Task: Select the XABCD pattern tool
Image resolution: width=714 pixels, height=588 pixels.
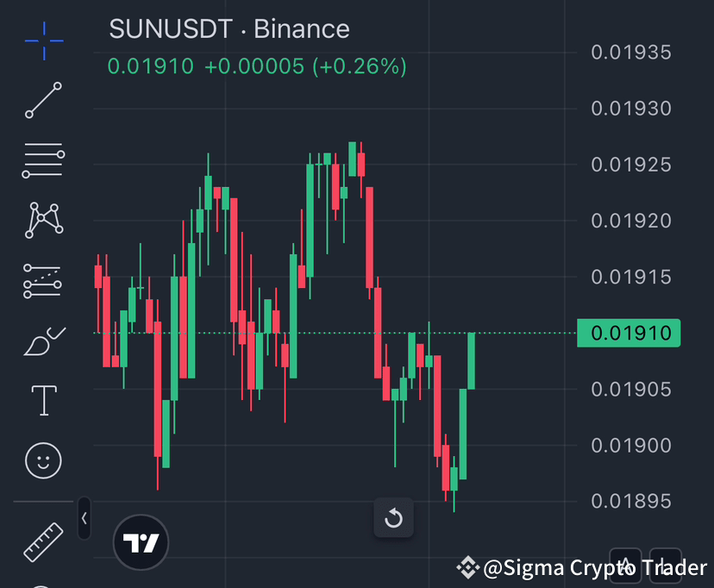Action: coord(42,220)
